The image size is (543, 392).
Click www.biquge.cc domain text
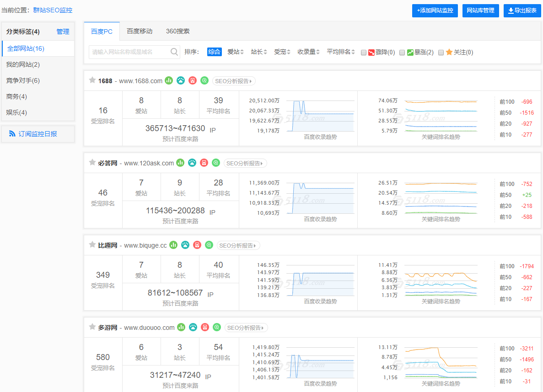click(145, 245)
